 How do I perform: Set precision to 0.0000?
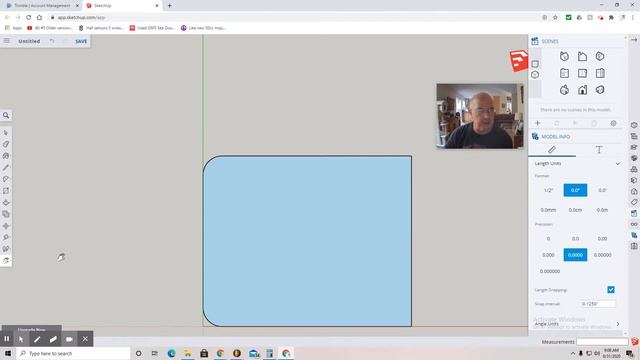(575, 255)
